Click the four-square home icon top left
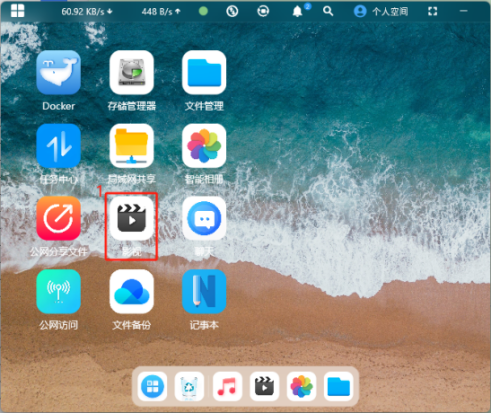492x414 pixels. (x=17, y=11)
